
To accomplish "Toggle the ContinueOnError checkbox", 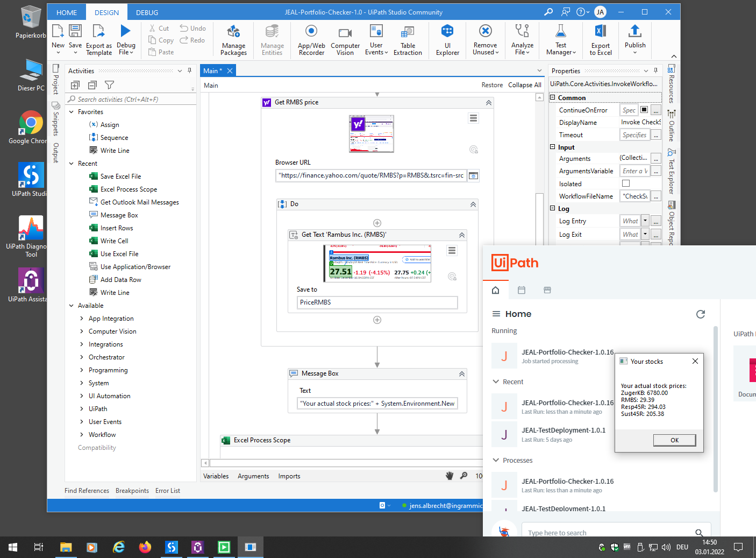I will [x=644, y=110].
